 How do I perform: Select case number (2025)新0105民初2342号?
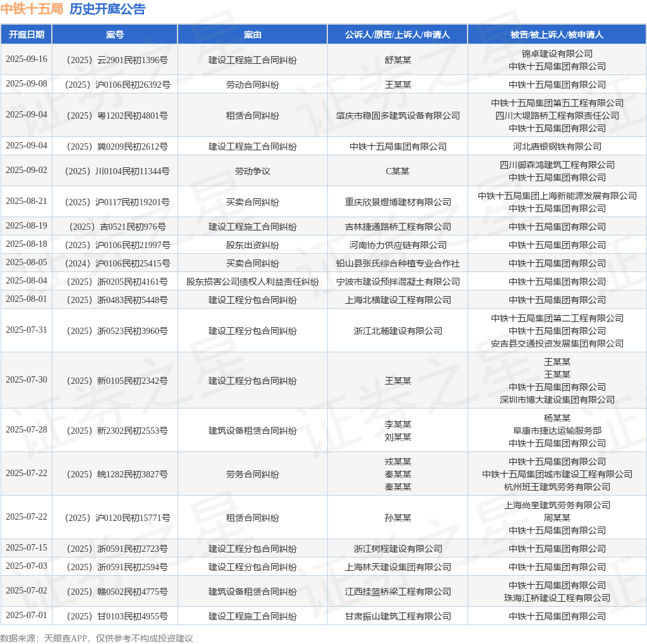pyautogui.click(x=117, y=381)
